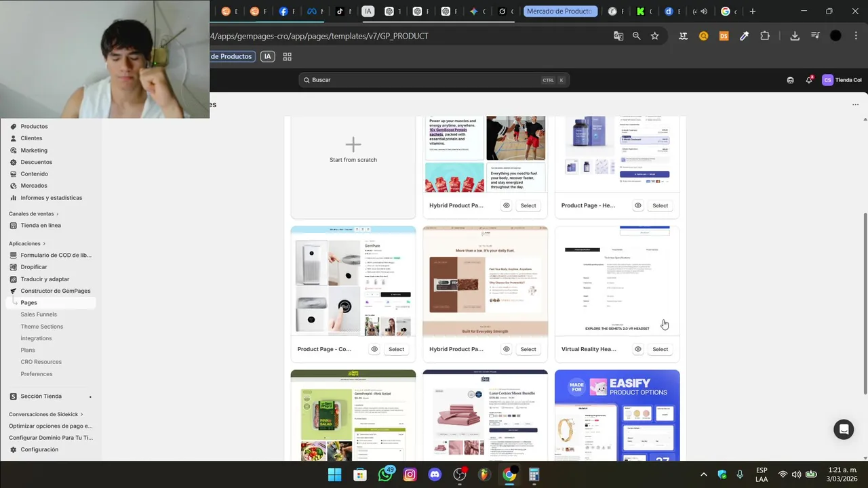868x488 pixels.
Task: Select Product Page - Co... template
Action: 396,349
